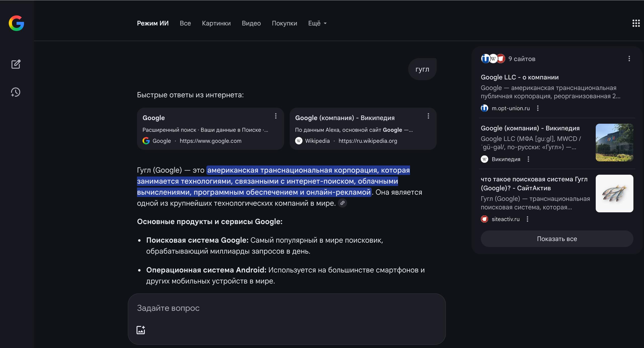Switch to the Видео tab

click(x=251, y=23)
